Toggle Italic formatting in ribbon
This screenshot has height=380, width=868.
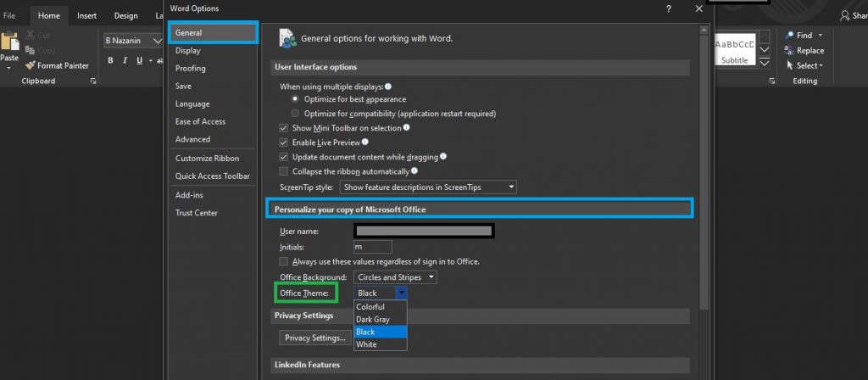[125, 60]
